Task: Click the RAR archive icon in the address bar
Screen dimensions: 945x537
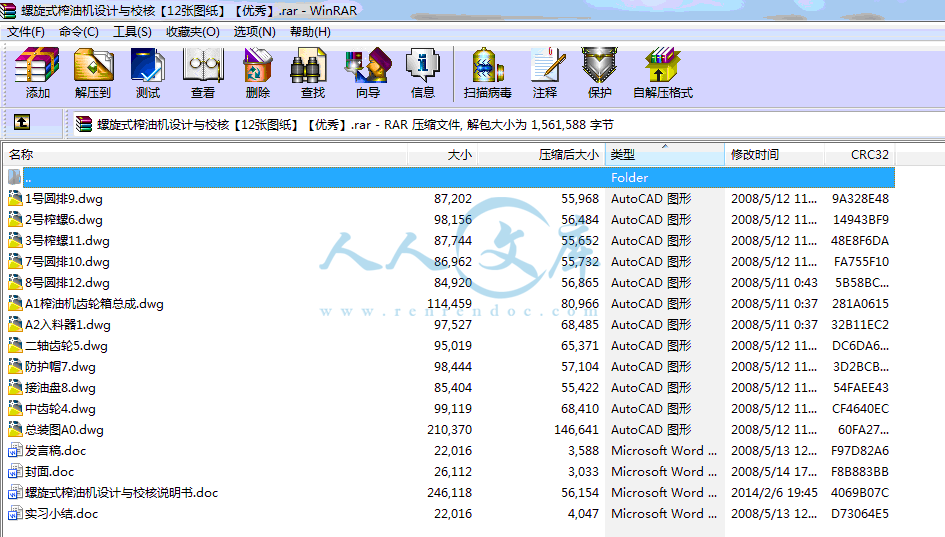Action: pos(84,125)
